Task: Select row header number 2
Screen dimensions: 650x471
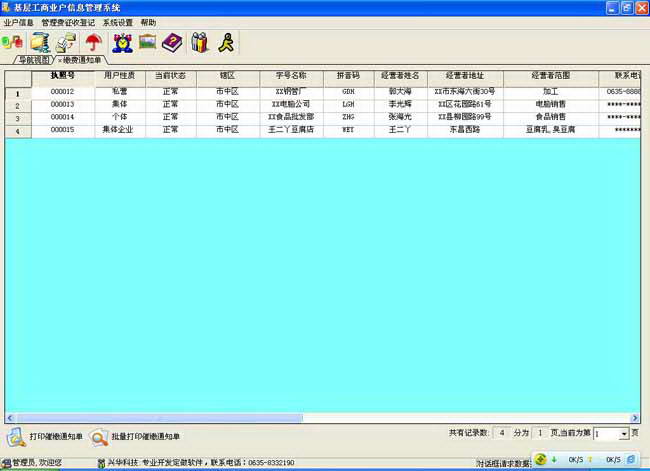Action: [18, 106]
